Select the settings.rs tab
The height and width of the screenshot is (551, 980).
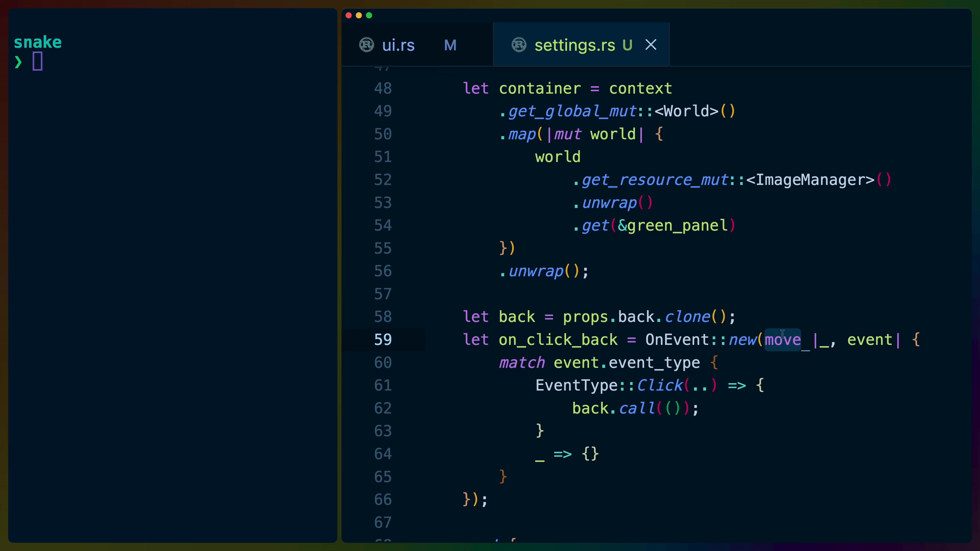tap(574, 45)
